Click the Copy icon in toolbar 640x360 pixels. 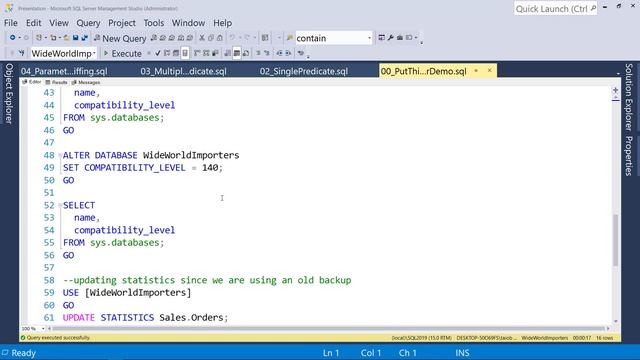tap(211, 38)
